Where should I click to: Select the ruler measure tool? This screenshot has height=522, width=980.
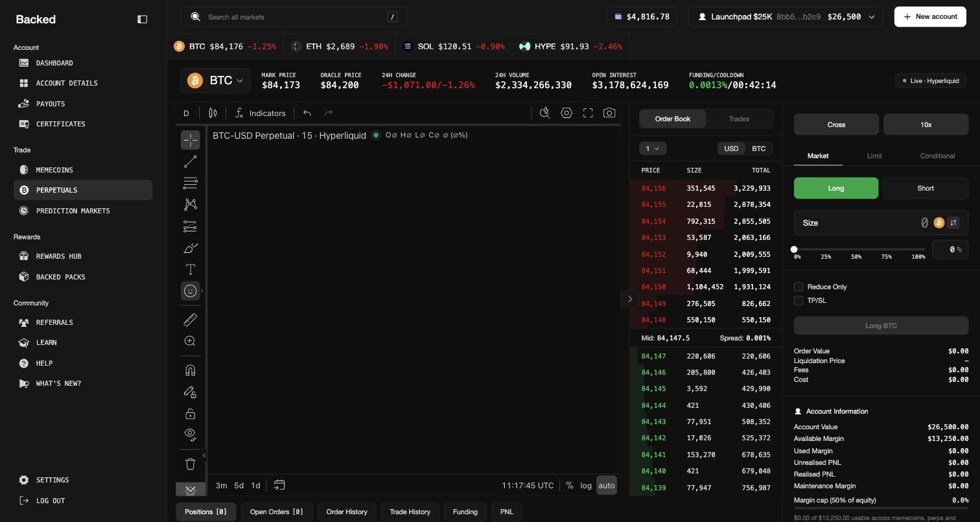click(190, 320)
